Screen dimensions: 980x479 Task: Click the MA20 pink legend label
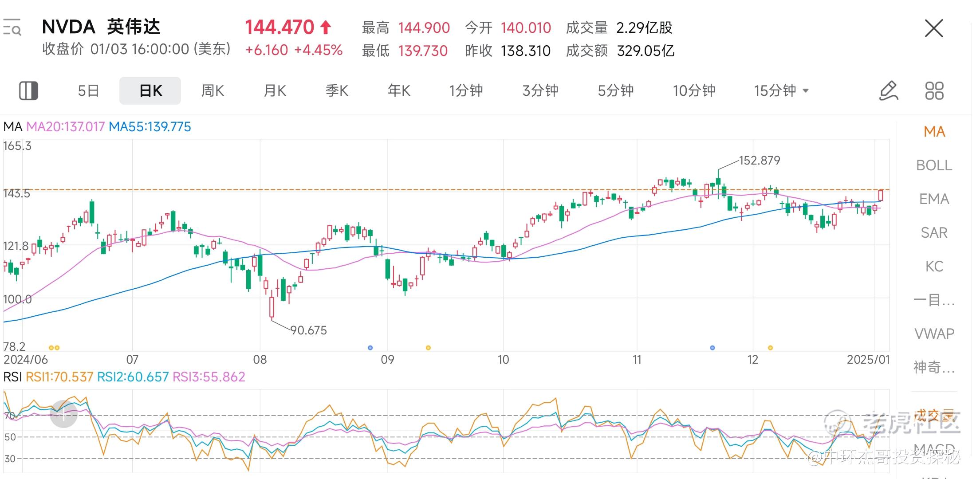pyautogui.click(x=65, y=127)
